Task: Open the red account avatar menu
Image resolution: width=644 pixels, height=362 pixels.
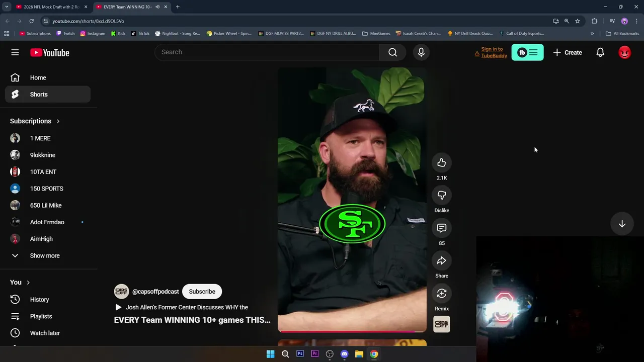Action: [x=624, y=52]
